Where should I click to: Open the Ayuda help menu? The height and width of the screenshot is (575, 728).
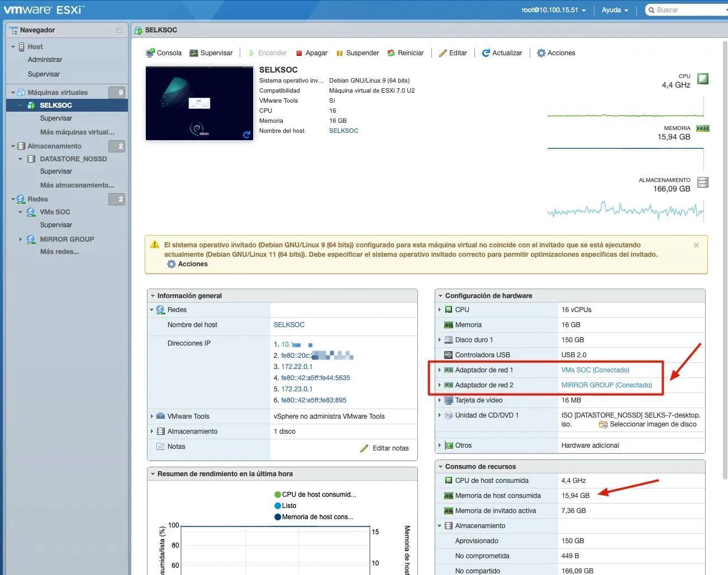pyautogui.click(x=615, y=10)
